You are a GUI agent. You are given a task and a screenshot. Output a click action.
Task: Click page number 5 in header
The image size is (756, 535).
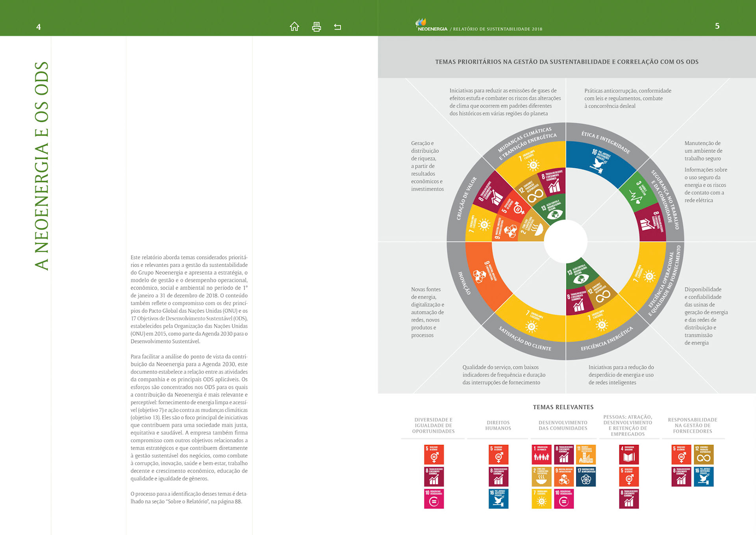tap(717, 26)
